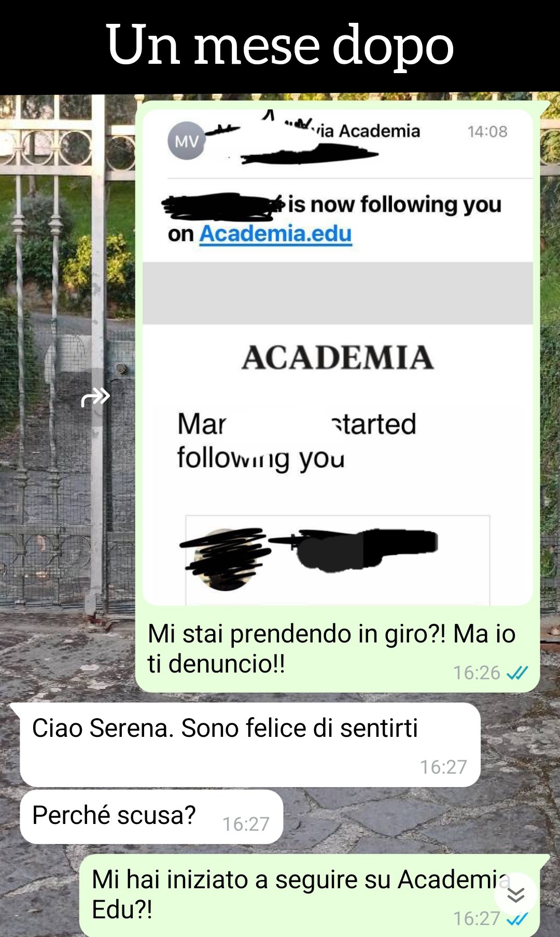Open the forwarded Academia email image
Image resolution: width=560 pixels, height=937 pixels.
coord(338,357)
